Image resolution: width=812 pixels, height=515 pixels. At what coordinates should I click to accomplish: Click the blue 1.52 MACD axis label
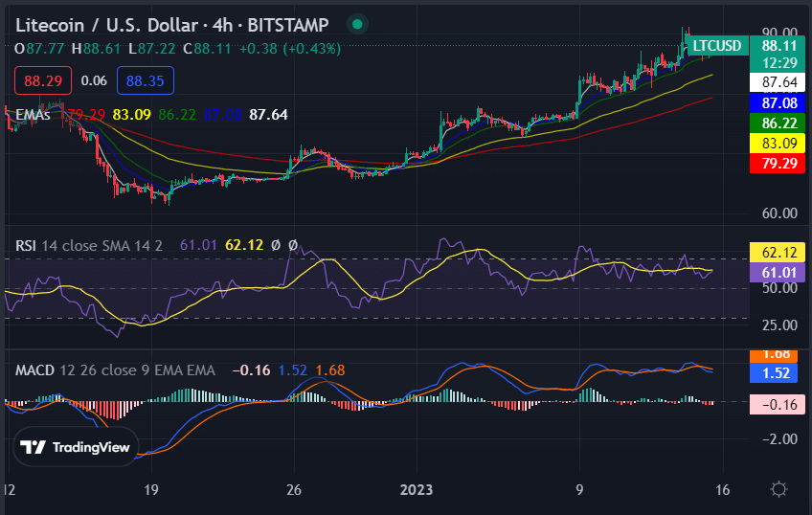[776, 373]
